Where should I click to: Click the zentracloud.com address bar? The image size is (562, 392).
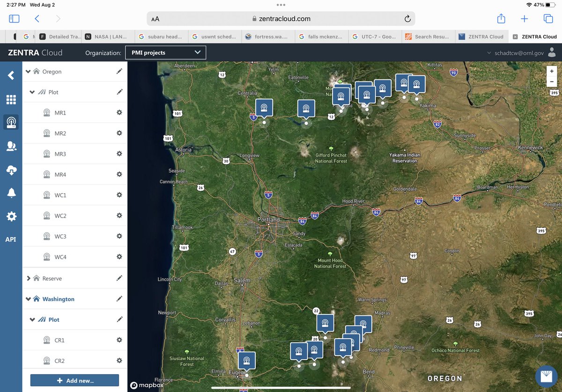281,19
